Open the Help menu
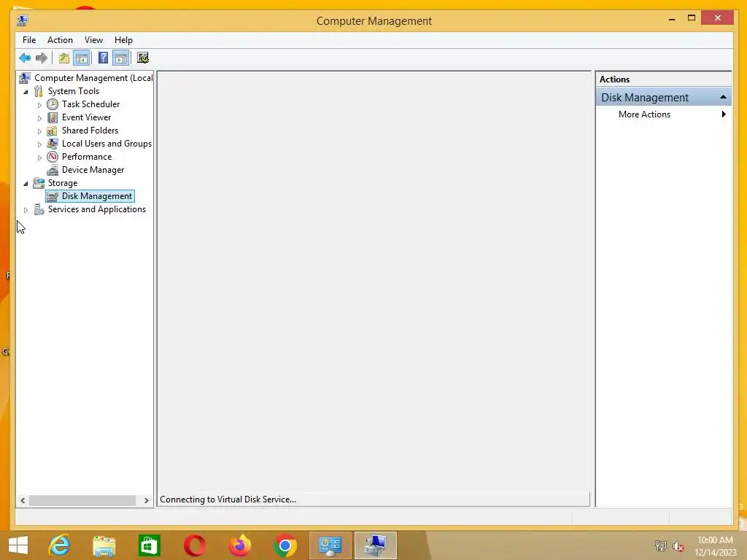Screen dimensions: 747x560 (123, 40)
